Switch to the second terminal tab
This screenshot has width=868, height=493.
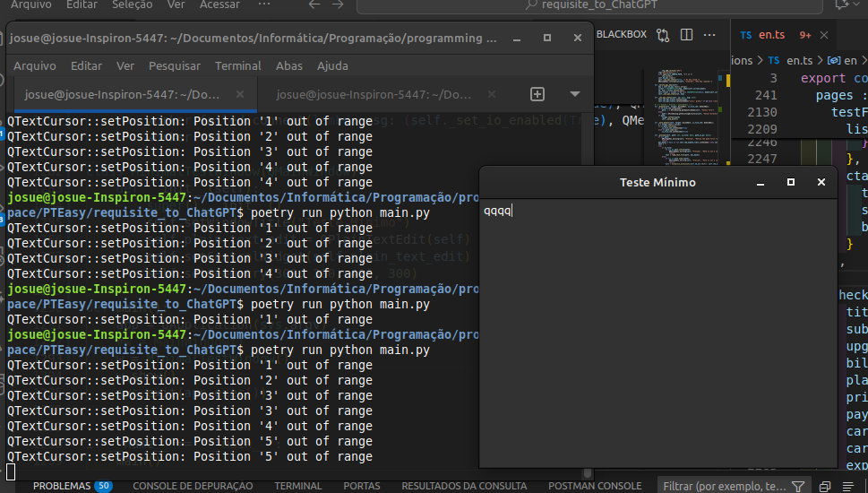[x=374, y=94]
